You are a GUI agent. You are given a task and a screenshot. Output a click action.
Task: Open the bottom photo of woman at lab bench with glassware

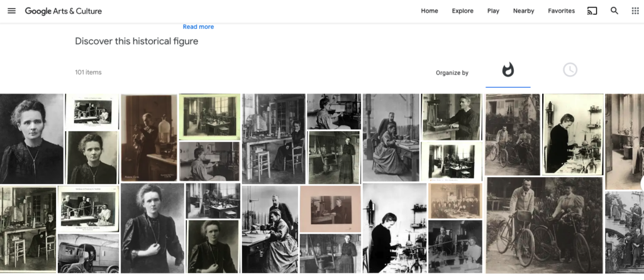click(395, 228)
